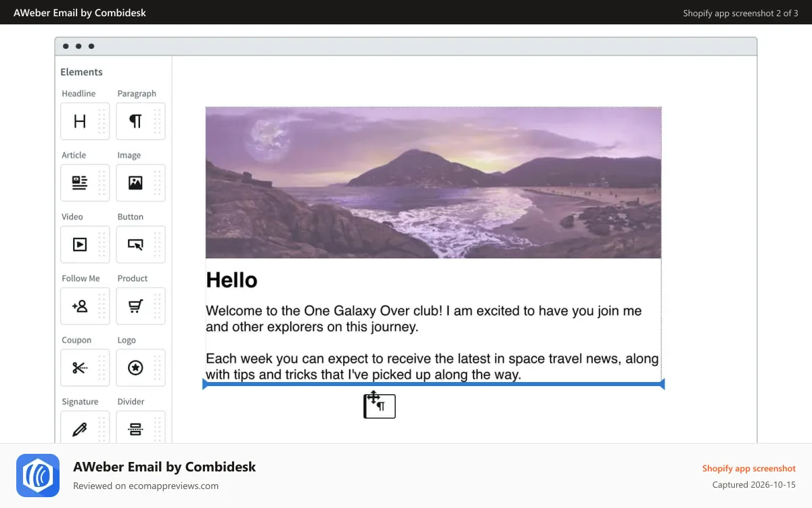Click the beach landscape header image
The width and height of the screenshot is (812, 508).
[x=433, y=182]
